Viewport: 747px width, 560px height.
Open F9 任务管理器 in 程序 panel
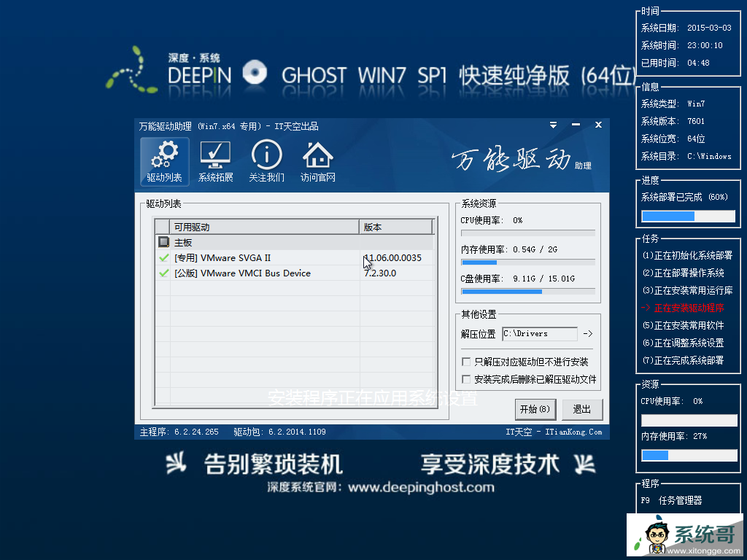[x=672, y=500]
